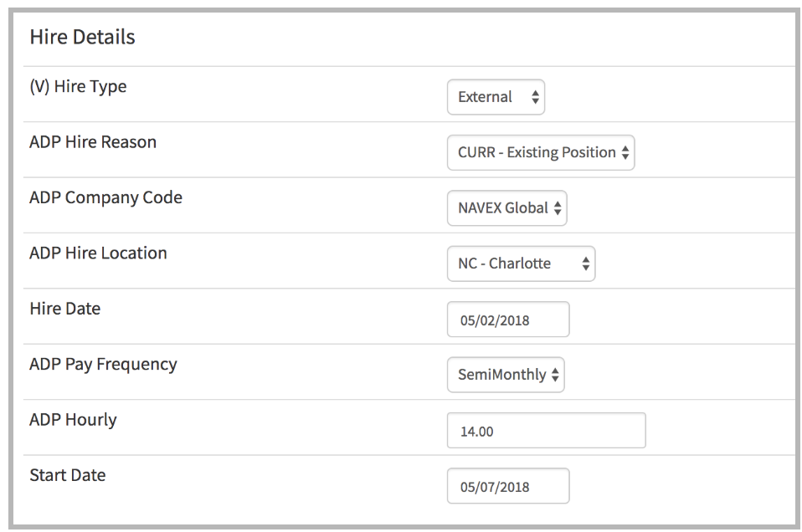The image size is (802, 532).
Task: Expand the ADP Hire Location dropdown
Action: pos(520,263)
